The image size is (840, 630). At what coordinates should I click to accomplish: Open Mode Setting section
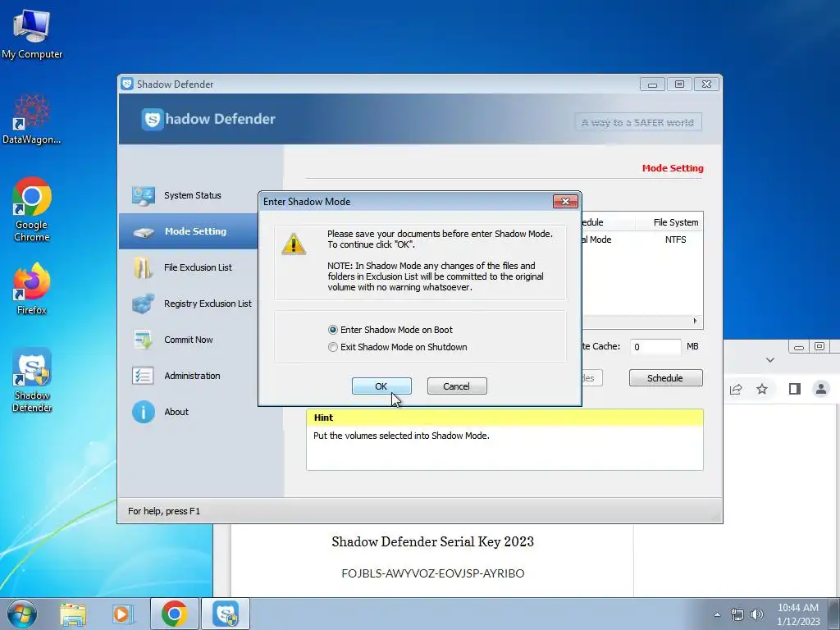(195, 231)
